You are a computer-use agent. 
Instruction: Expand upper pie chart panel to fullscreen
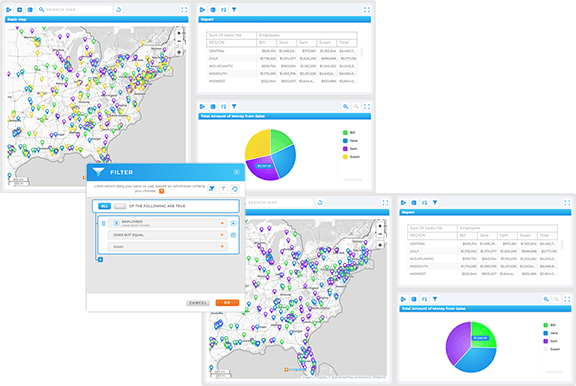(367, 107)
